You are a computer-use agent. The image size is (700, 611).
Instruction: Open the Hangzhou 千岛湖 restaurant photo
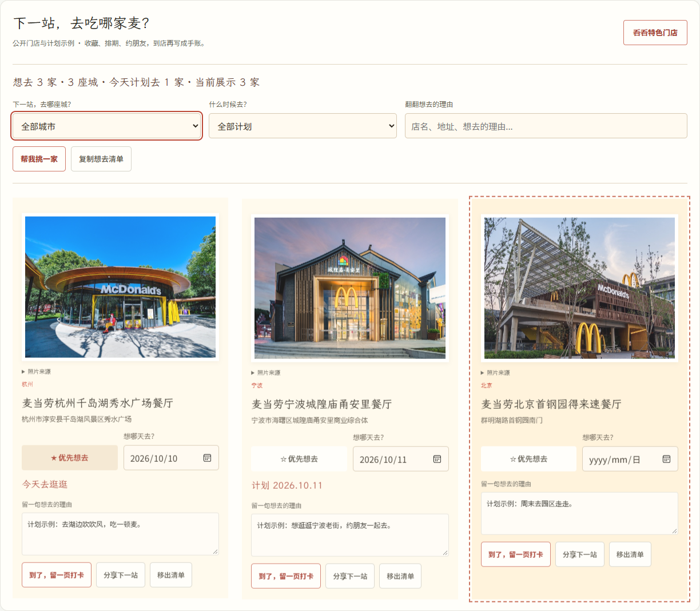pos(120,287)
